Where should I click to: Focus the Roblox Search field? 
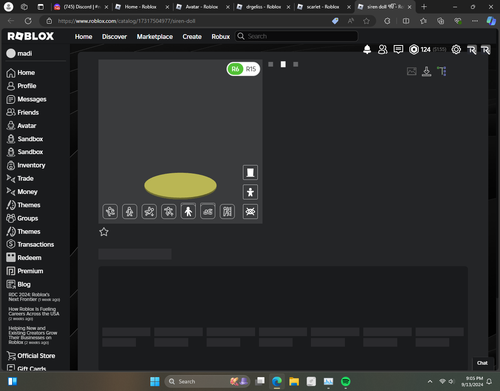pos(297,36)
